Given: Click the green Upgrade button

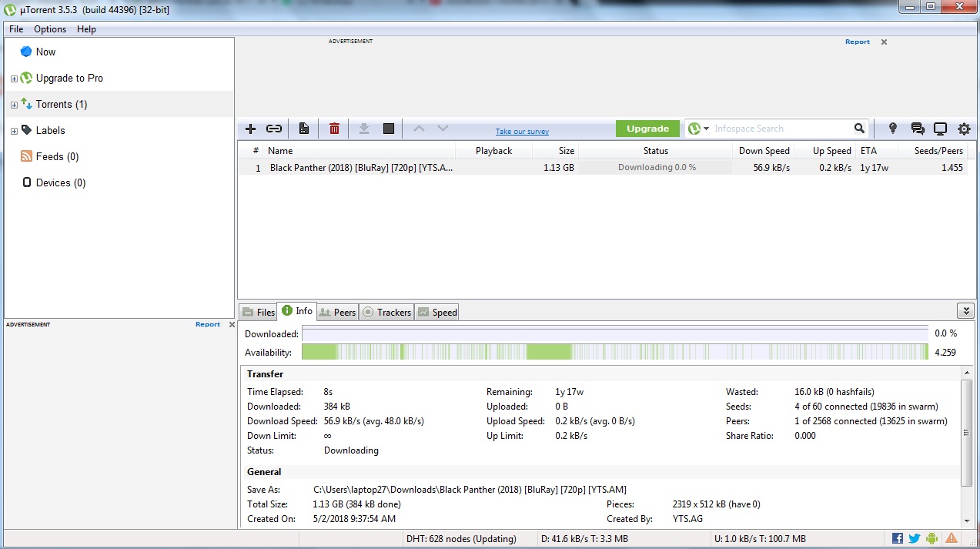Looking at the screenshot, I should click(x=647, y=129).
